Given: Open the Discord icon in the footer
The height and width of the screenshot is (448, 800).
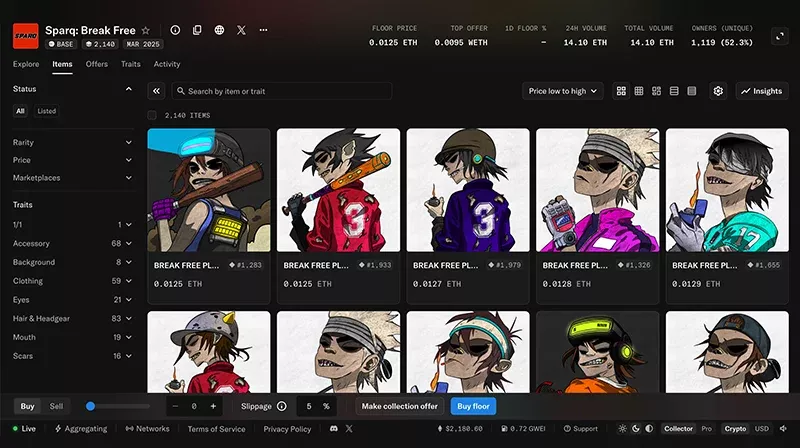Looking at the screenshot, I should (333, 429).
